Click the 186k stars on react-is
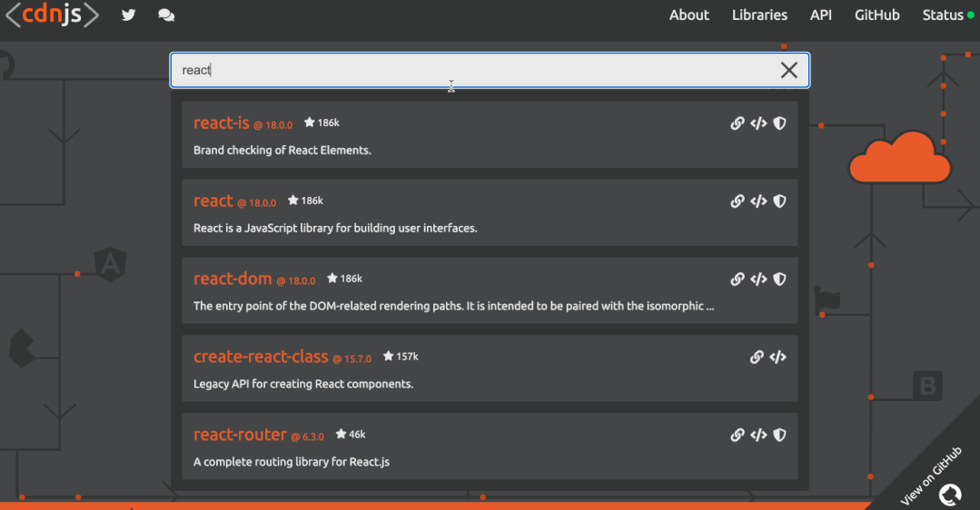 point(322,123)
